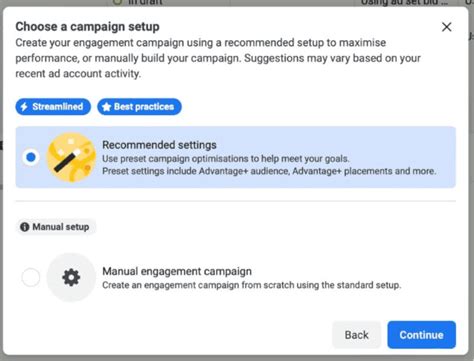Click the Best practices badge
The width and height of the screenshot is (474, 361).
tap(139, 107)
